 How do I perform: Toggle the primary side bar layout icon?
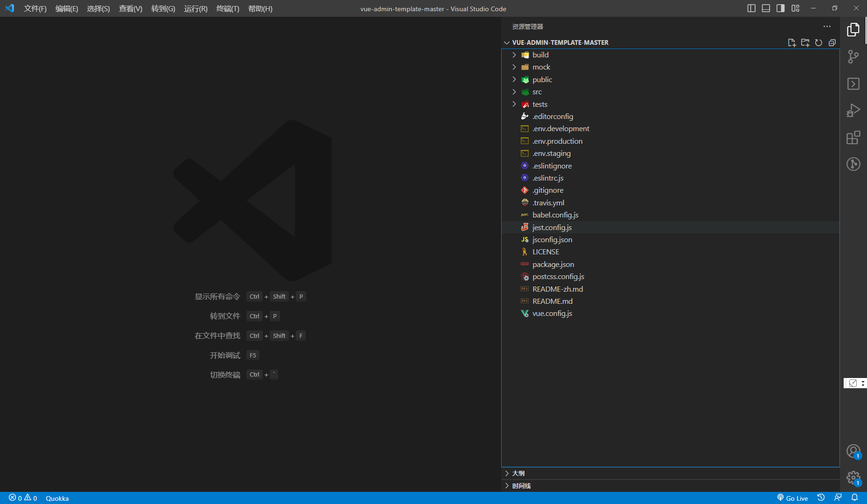pos(751,8)
